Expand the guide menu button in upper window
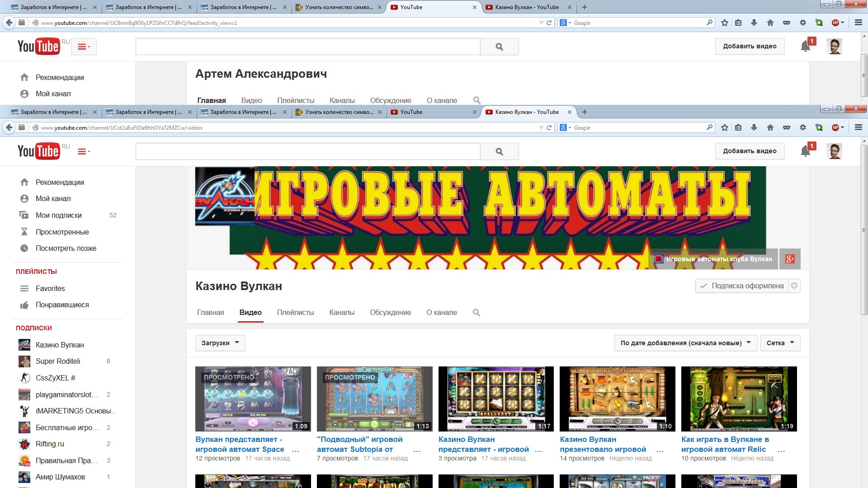 84,47
